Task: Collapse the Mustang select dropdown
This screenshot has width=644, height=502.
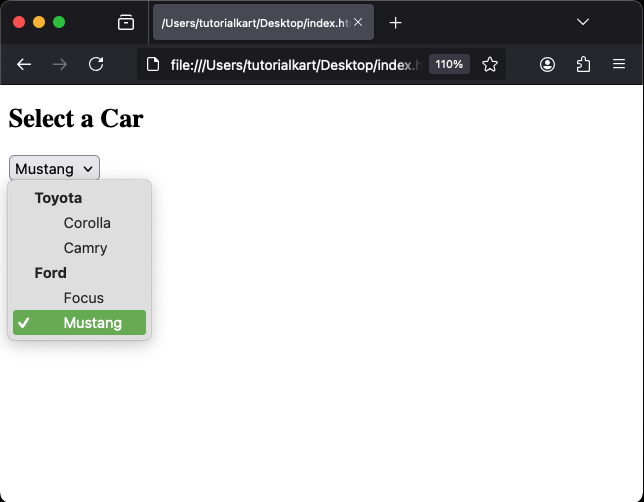Action: point(54,169)
